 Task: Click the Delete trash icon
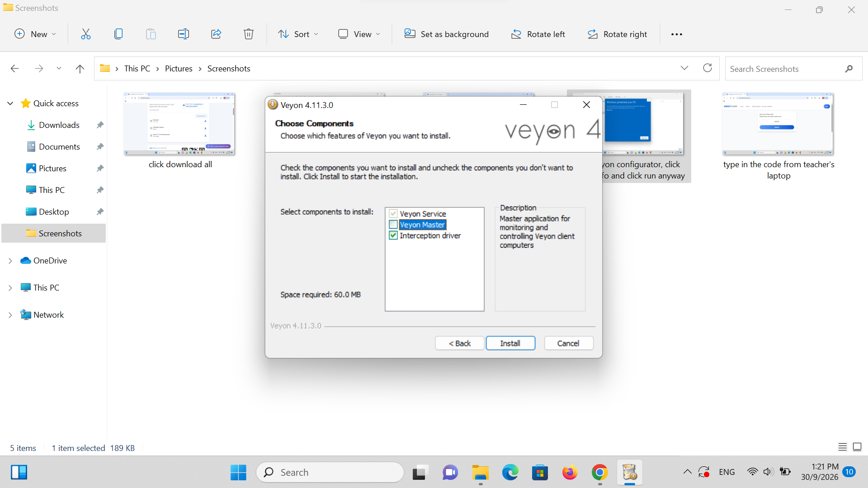[x=249, y=34]
